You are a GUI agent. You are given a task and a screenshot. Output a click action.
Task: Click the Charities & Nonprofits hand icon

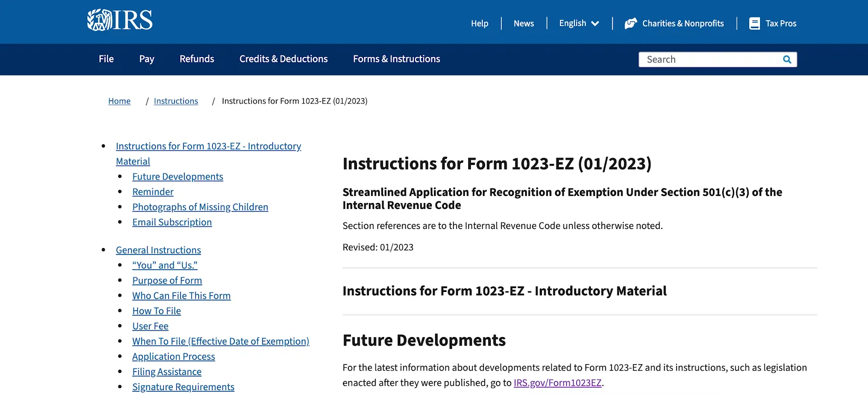[630, 23]
